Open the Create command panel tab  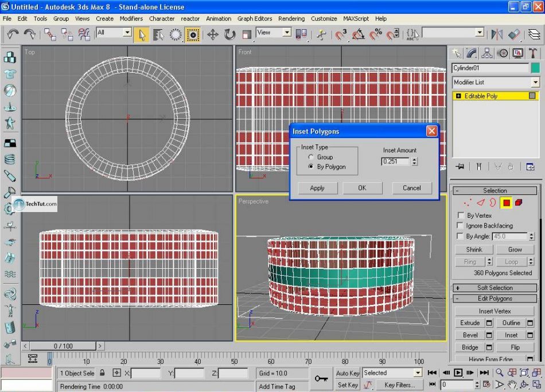coord(457,53)
